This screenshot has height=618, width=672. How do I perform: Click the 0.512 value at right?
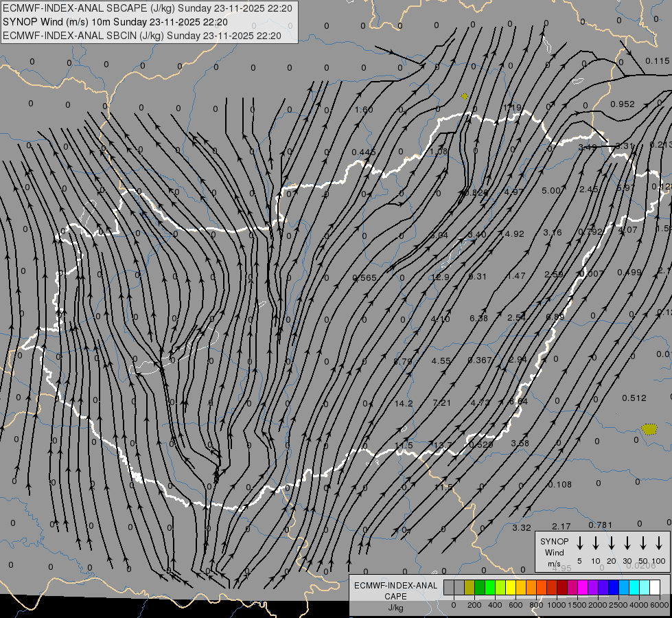tap(634, 398)
